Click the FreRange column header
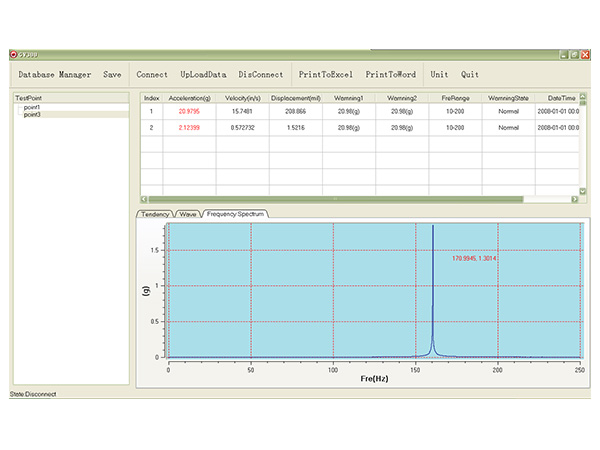The width and height of the screenshot is (600, 450). coord(455,98)
